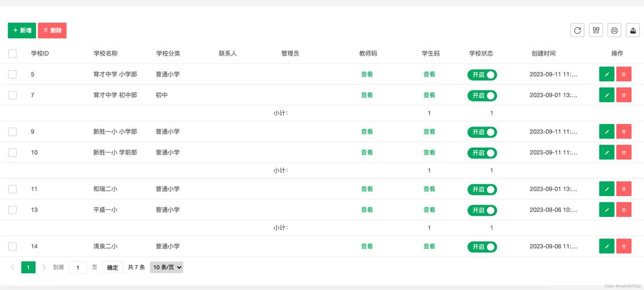Click the 确定 page jump button
Screen dimensions: 644x290
click(112, 267)
